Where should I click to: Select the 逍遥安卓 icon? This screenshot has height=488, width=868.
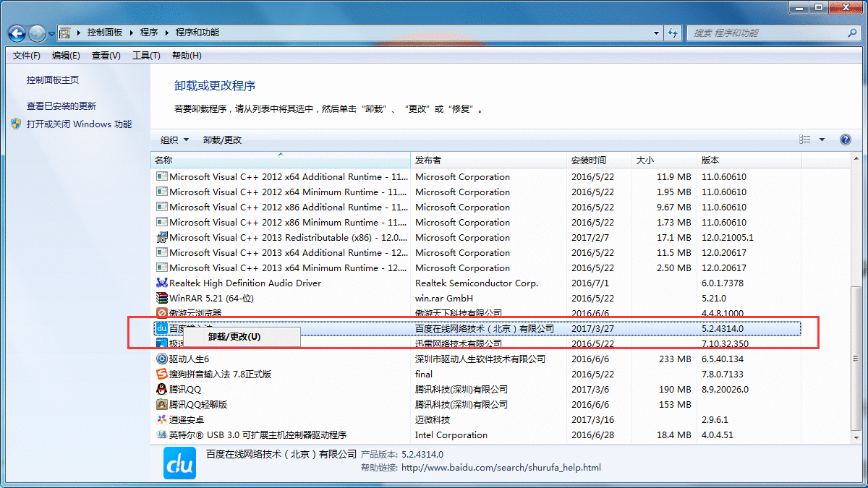click(162, 419)
